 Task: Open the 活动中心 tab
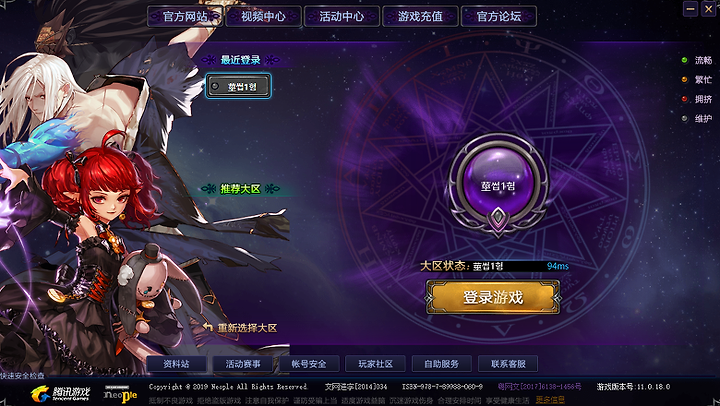(342, 17)
